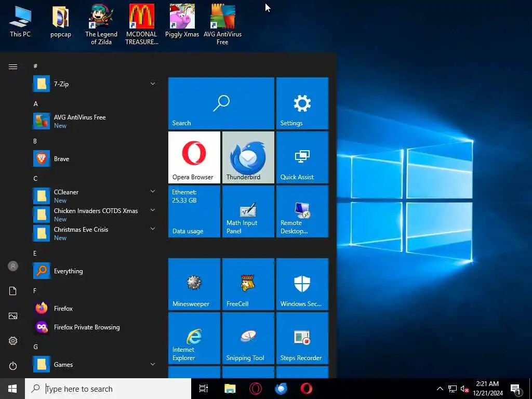
Task: Open Quick Assist tile
Action: click(302, 157)
